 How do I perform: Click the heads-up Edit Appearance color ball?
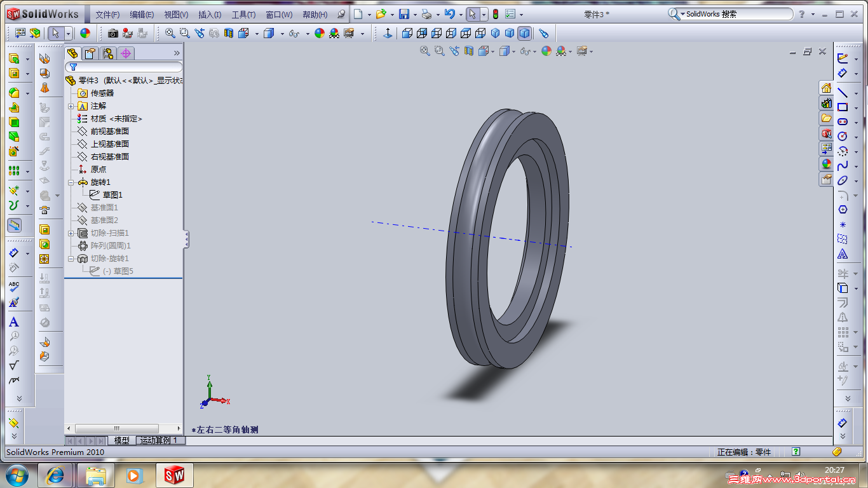546,51
